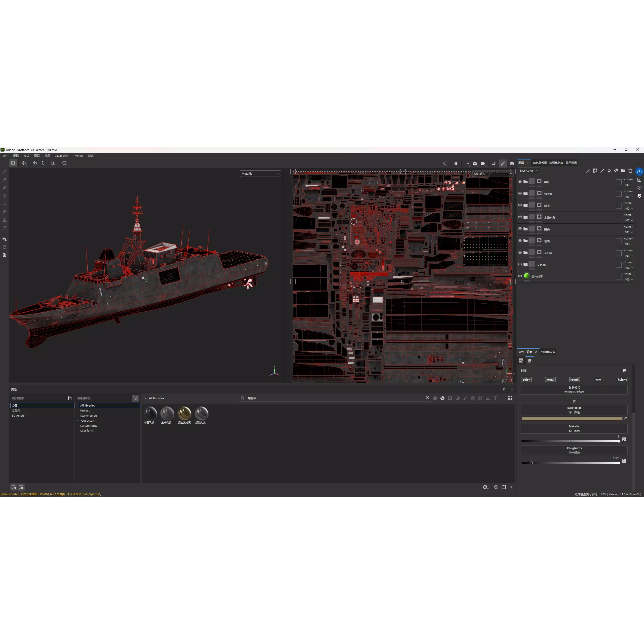The image size is (644, 644).
Task: Select the Clone Stamp tool
Action: pyautogui.click(x=4, y=220)
